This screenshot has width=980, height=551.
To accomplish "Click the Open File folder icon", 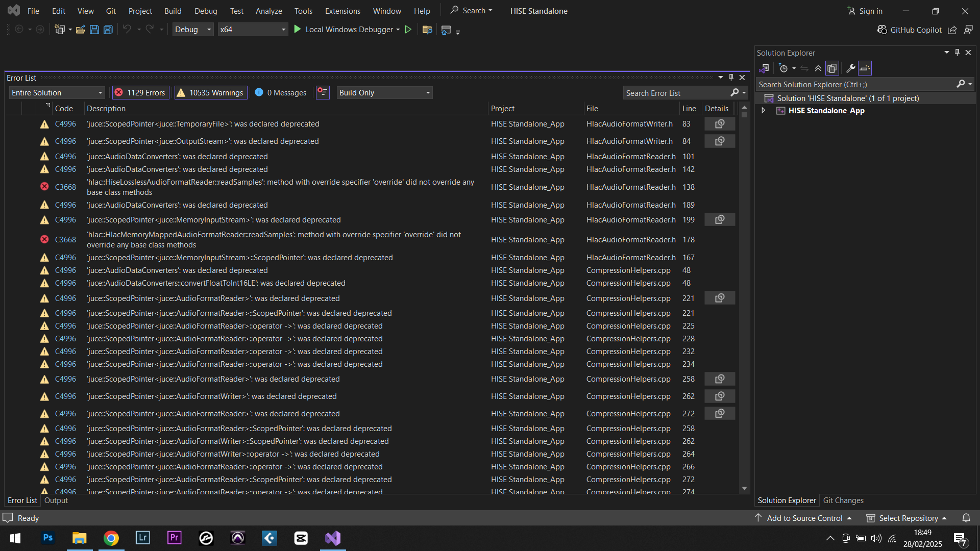I will [80, 30].
